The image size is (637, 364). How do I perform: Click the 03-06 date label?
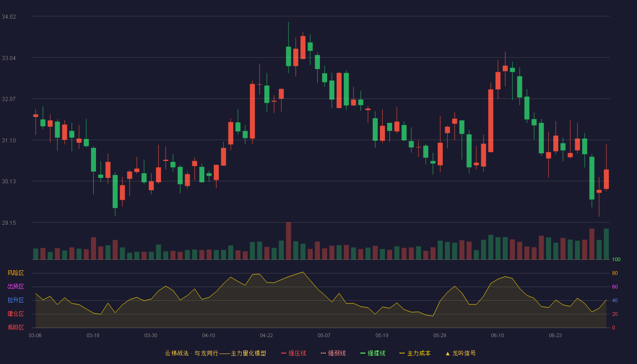pos(35,335)
